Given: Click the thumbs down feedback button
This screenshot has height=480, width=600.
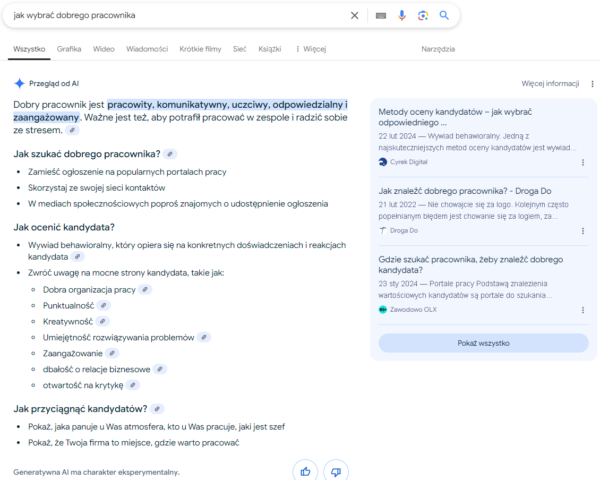Looking at the screenshot, I should click(x=336, y=471).
